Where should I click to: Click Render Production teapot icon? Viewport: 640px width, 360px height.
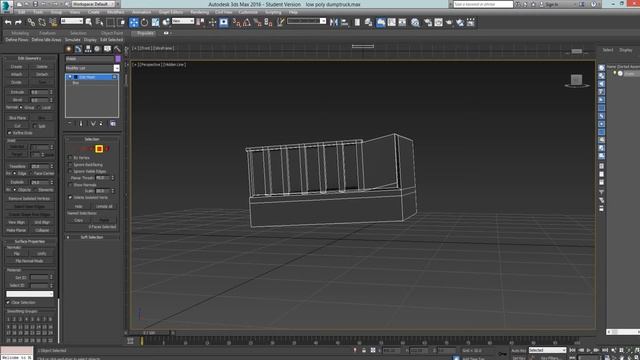click(449, 22)
